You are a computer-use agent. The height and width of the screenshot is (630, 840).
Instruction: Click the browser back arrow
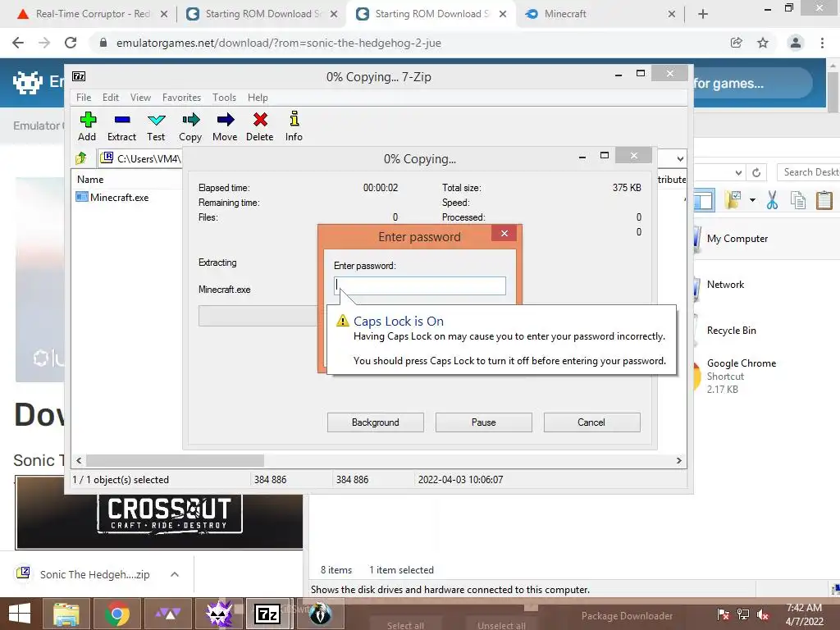click(18, 43)
